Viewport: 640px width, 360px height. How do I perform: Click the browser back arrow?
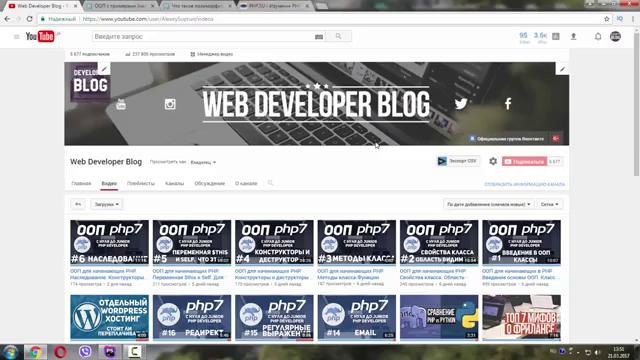(7, 19)
